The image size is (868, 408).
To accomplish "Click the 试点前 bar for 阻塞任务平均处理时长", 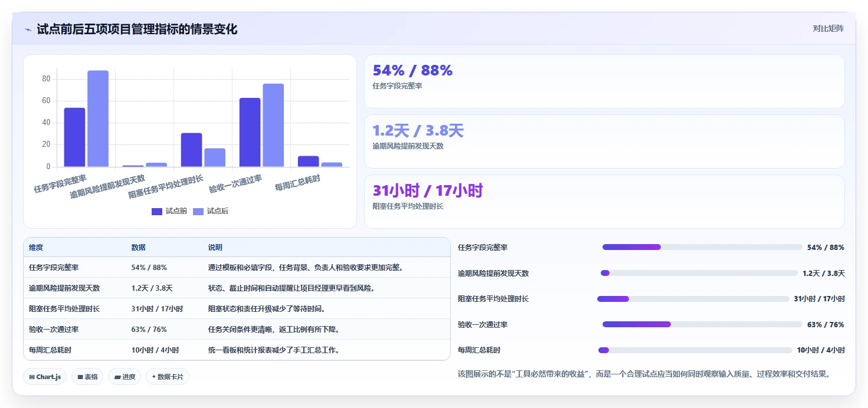I will pos(191,150).
